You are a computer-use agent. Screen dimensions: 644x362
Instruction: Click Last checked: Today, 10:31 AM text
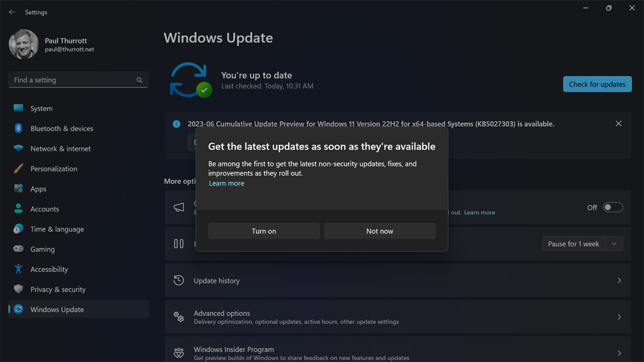pyautogui.click(x=268, y=86)
